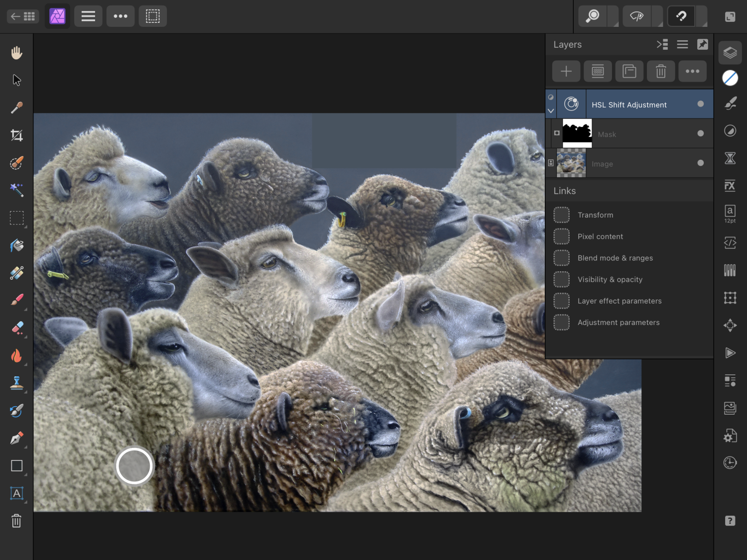The image size is (747, 560).
Task: Select the Pen tool
Action: (x=16, y=438)
